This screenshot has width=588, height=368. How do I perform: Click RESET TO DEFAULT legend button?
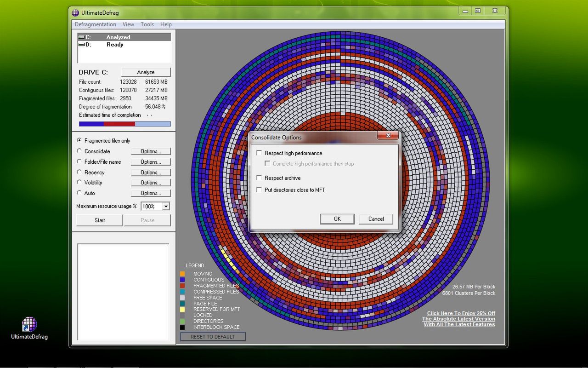(x=213, y=337)
